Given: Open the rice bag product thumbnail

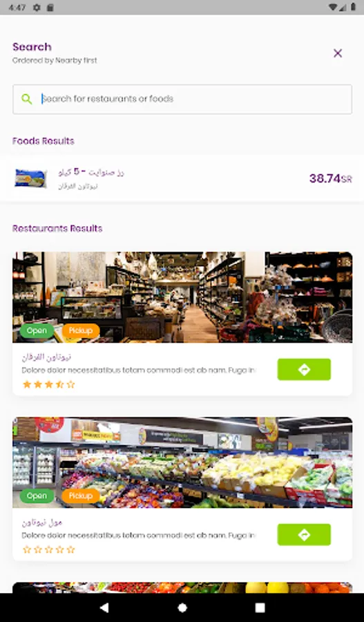Looking at the screenshot, I should 30,178.
